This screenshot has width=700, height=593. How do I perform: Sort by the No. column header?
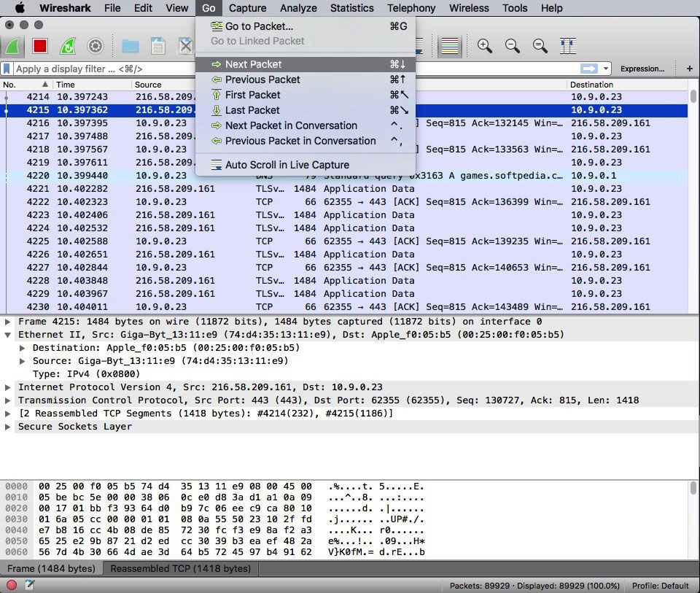click(26, 85)
